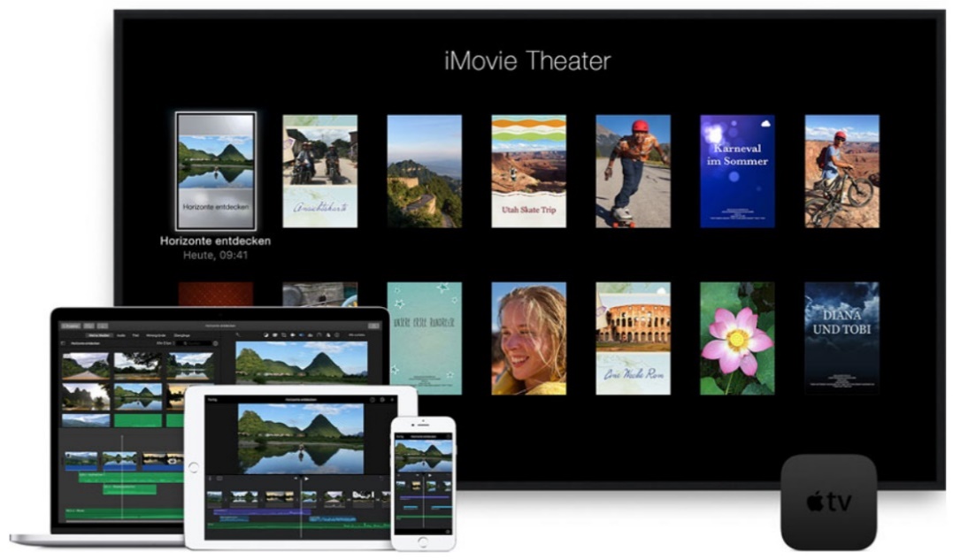Select the second blue audio clip on iPad

[333, 519]
